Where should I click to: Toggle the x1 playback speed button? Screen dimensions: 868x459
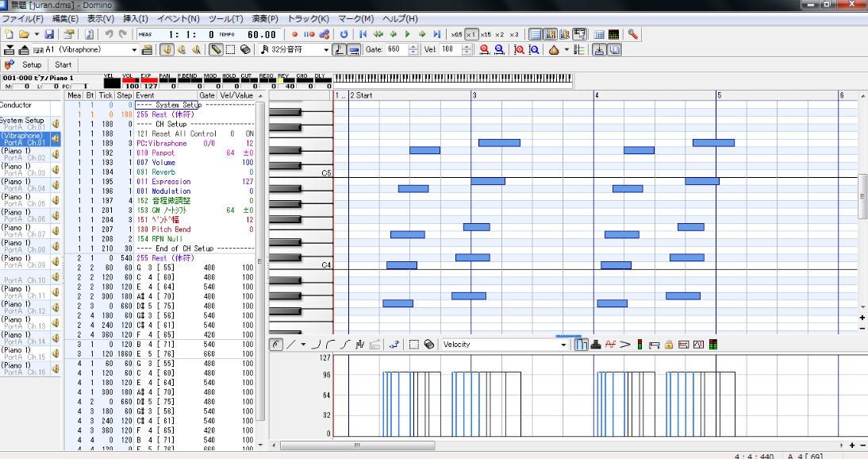point(470,34)
